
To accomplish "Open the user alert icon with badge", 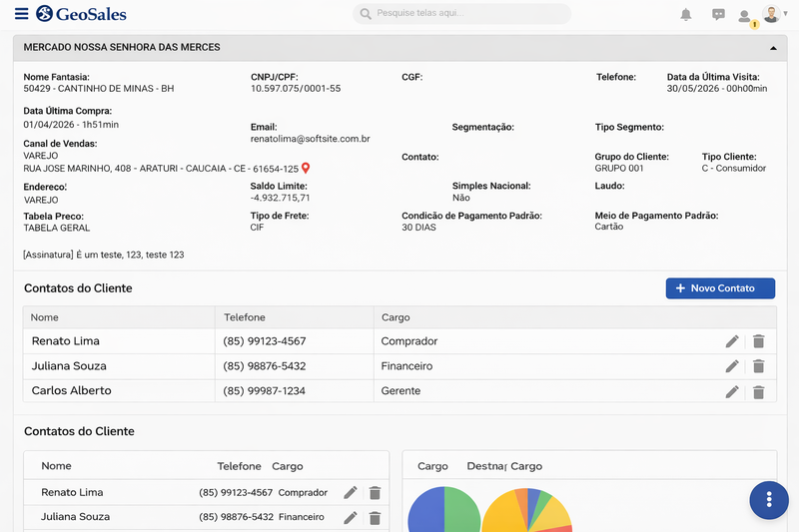I will [x=746, y=18].
